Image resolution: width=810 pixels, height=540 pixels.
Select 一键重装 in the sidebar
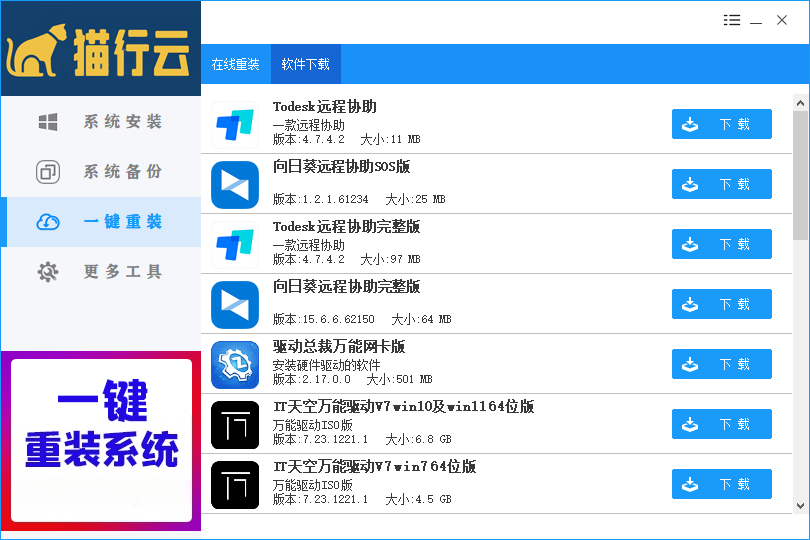100,222
